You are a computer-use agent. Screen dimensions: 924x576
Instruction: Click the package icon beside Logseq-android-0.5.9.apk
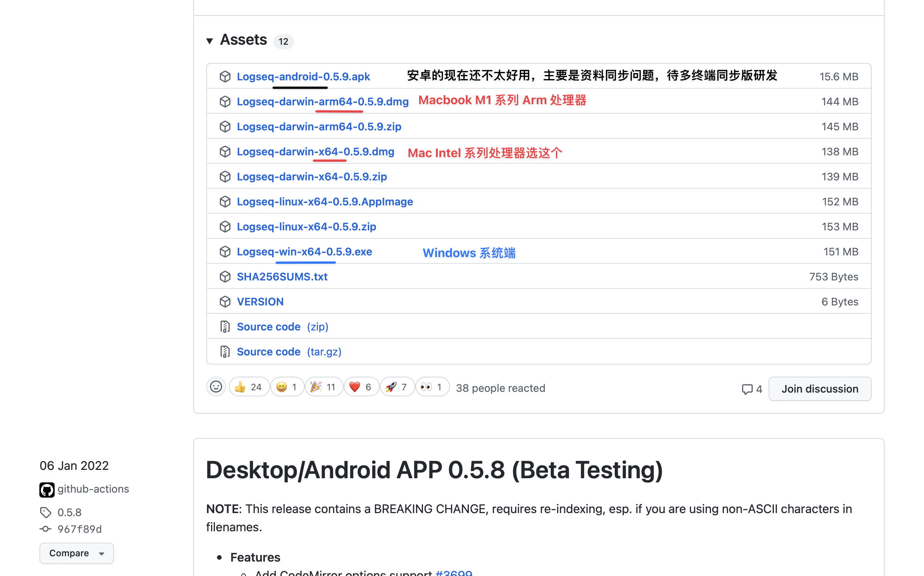coord(225,77)
